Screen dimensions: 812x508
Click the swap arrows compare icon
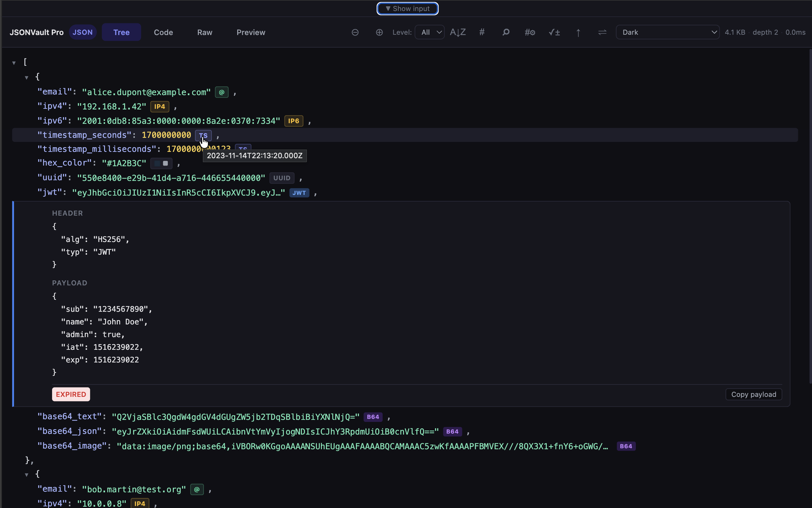click(601, 32)
